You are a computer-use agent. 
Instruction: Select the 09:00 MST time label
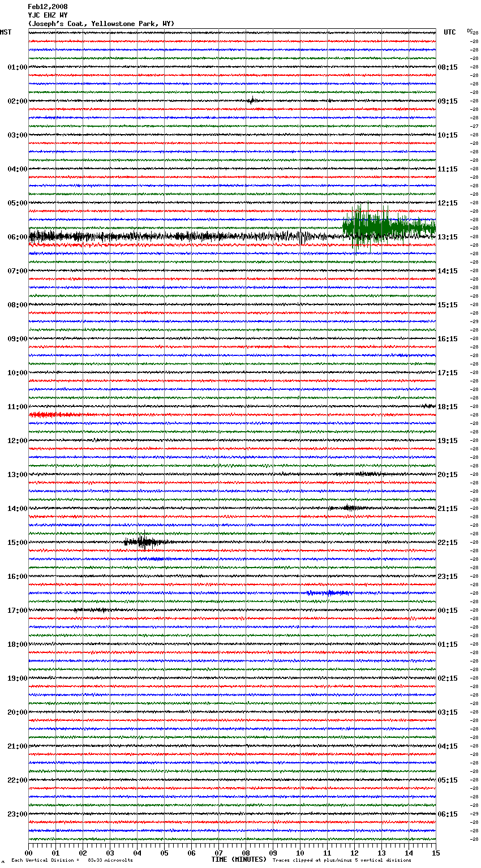pos(18,339)
